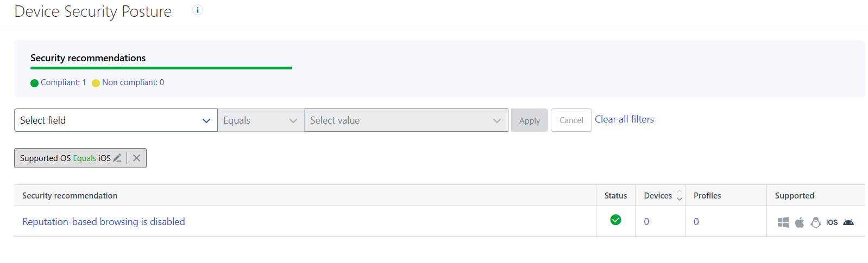Sort by the Devices column arrows
The height and width of the screenshot is (263, 868).
[x=680, y=196]
